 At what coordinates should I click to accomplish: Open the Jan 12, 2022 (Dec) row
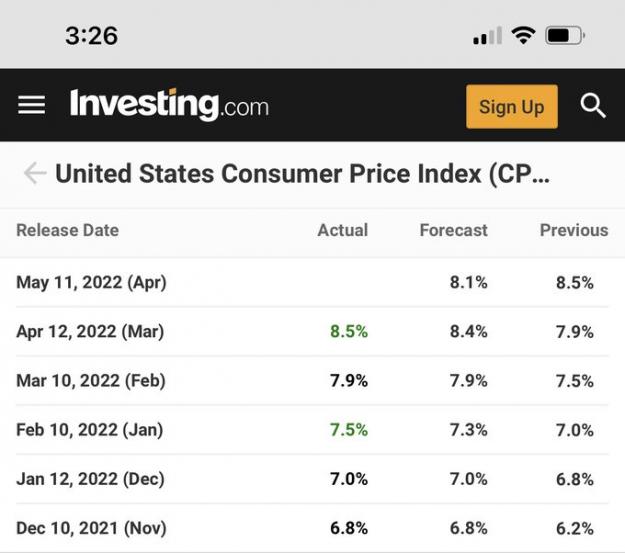pos(312,479)
